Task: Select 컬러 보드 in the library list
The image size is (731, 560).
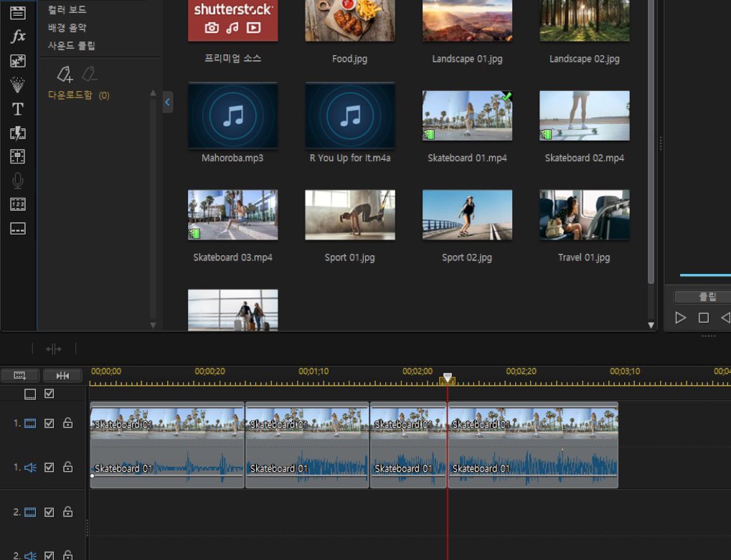Action: (67, 9)
